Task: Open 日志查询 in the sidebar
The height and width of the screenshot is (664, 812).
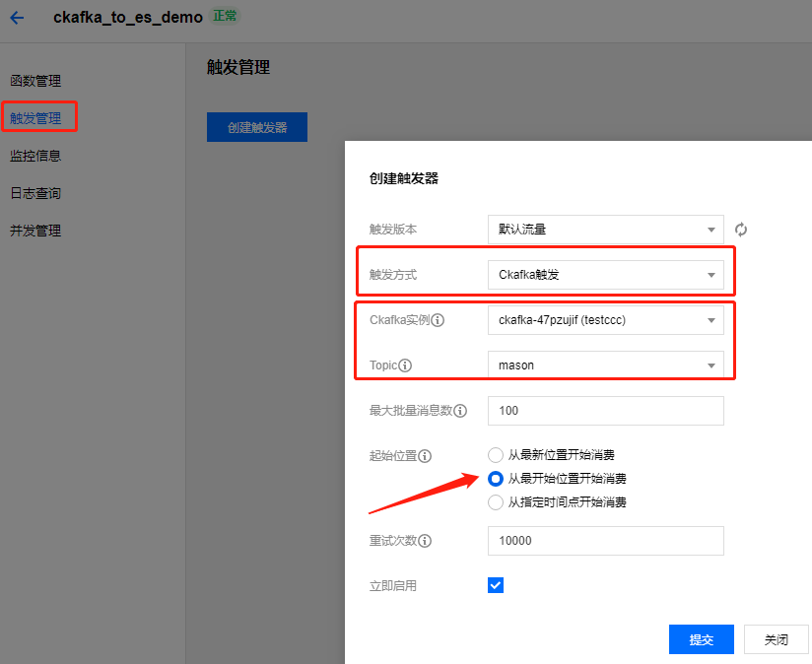Action: click(x=35, y=193)
